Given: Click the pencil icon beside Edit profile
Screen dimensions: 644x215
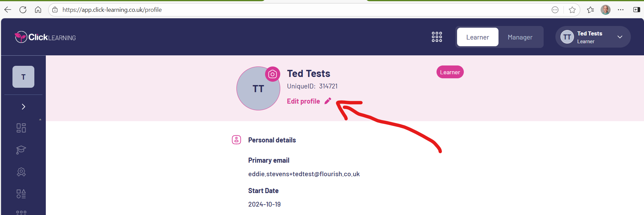Looking at the screenshot, I should pos(328,101).
